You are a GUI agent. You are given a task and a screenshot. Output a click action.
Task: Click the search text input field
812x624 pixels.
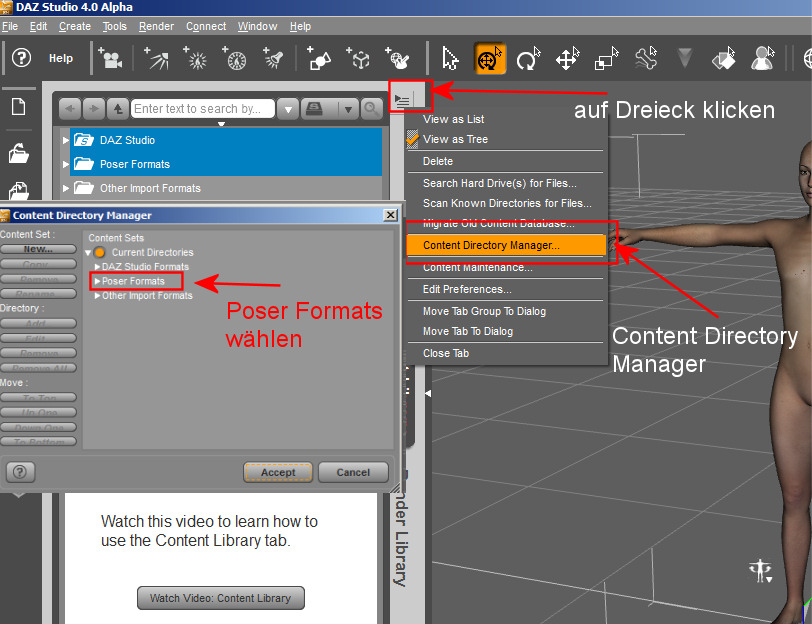pyautogui.click(x=202, y=109)
